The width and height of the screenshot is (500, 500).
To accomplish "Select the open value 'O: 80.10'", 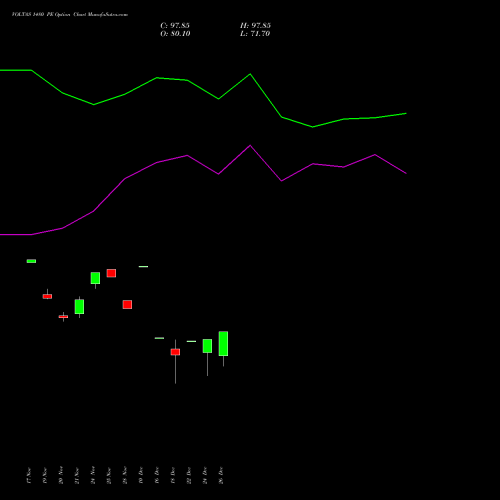I will (x=175, y=34).
